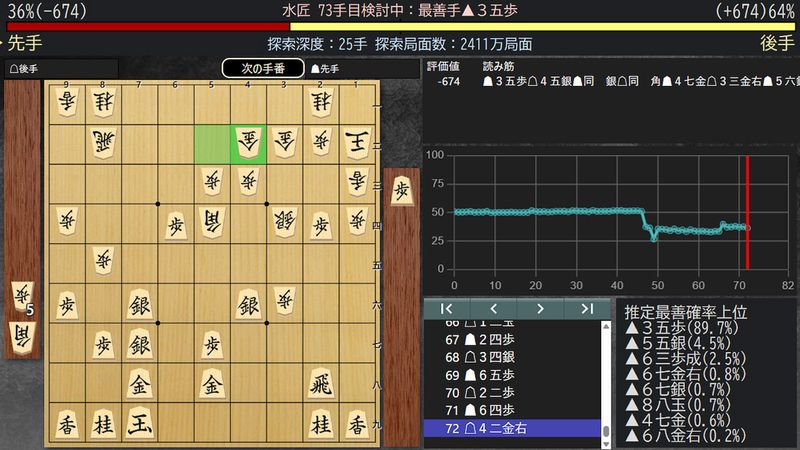Screen dimensions: 800x450
Task: Pick the captured pawn on right stand
Action: pyautogui.click(x=403, y=191)
